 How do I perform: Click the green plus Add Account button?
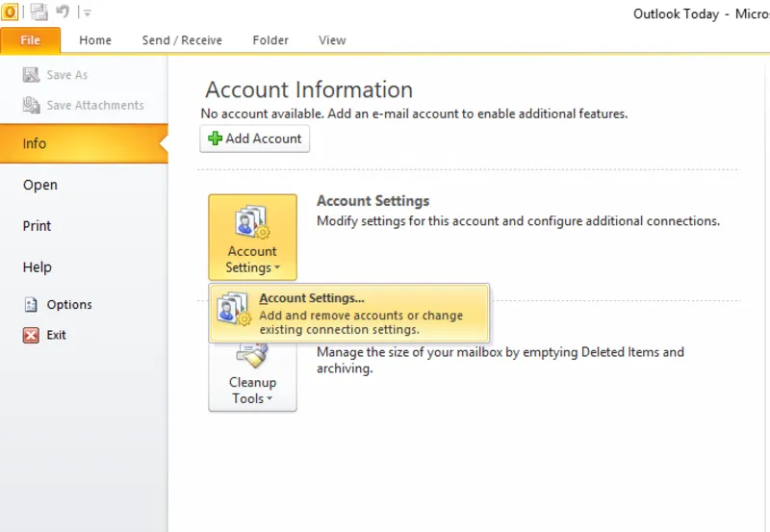254,139
